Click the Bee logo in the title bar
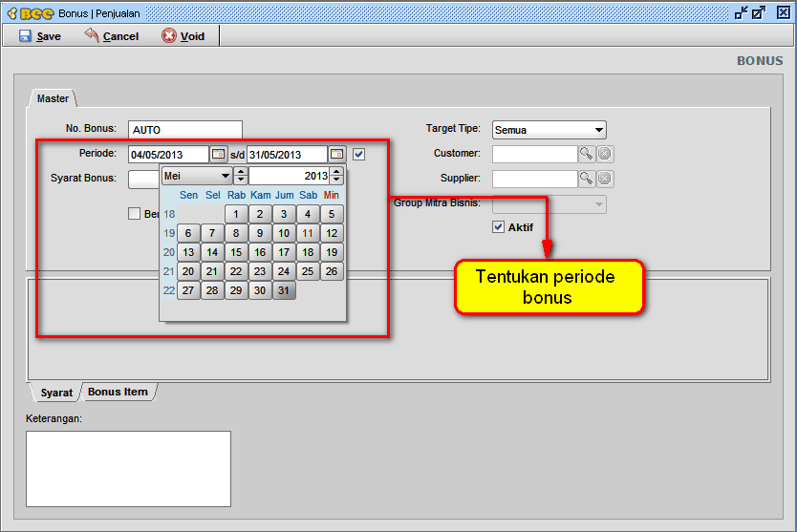The image size is (797, 532). (31, 13)
